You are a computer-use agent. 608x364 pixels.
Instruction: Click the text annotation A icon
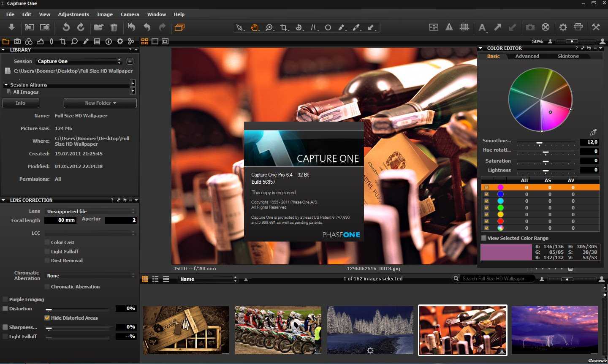(x=482, y=28)
